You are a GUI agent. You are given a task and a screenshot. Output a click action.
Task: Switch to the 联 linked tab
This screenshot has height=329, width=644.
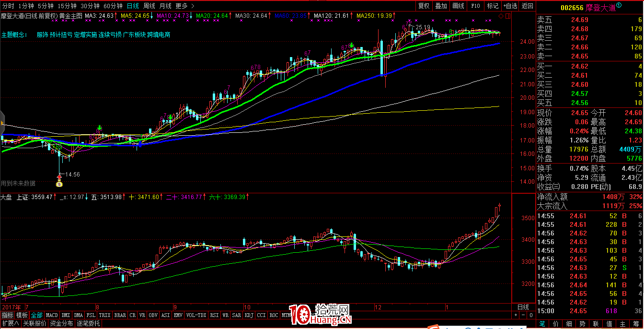596,324
